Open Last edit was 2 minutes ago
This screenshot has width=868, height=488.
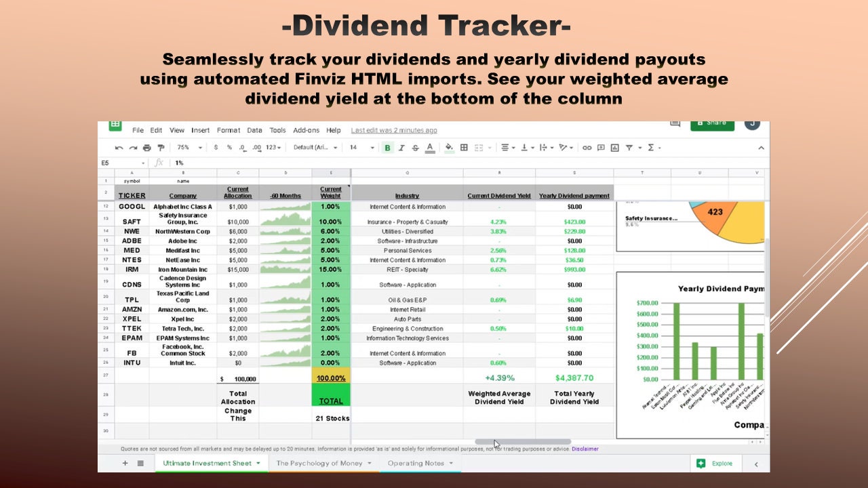[x=394, y=130]
